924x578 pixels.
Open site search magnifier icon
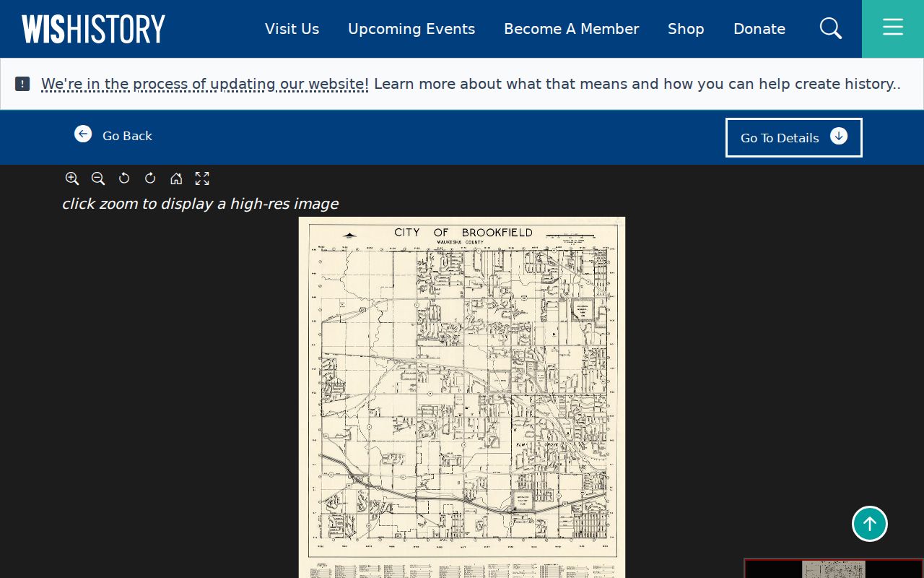pos(831,29)
